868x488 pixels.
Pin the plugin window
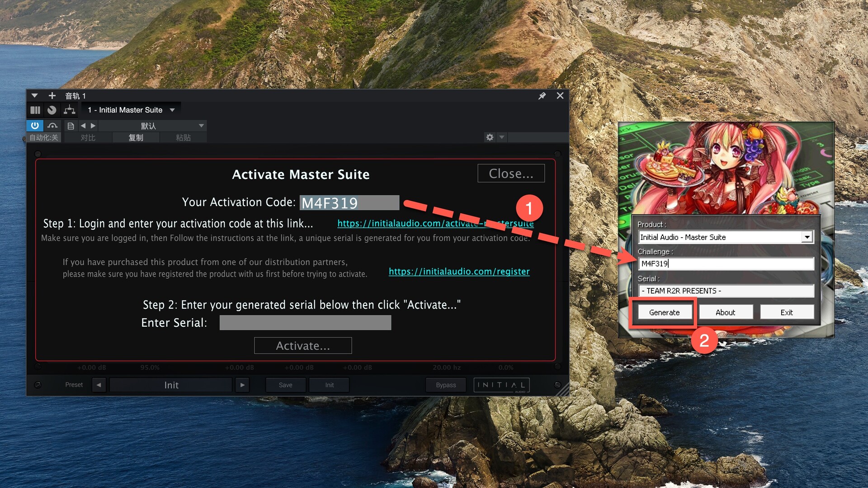tap(542, 96)
